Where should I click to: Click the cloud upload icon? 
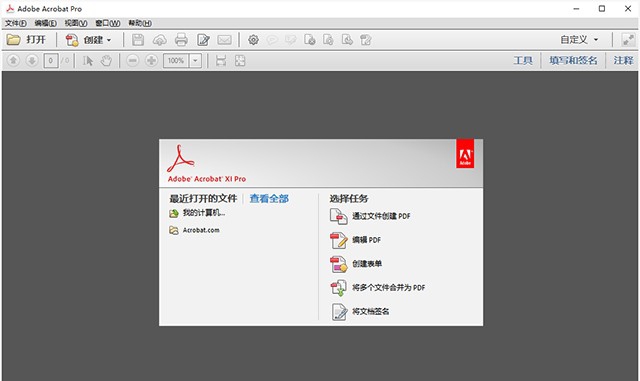(160, 40)
